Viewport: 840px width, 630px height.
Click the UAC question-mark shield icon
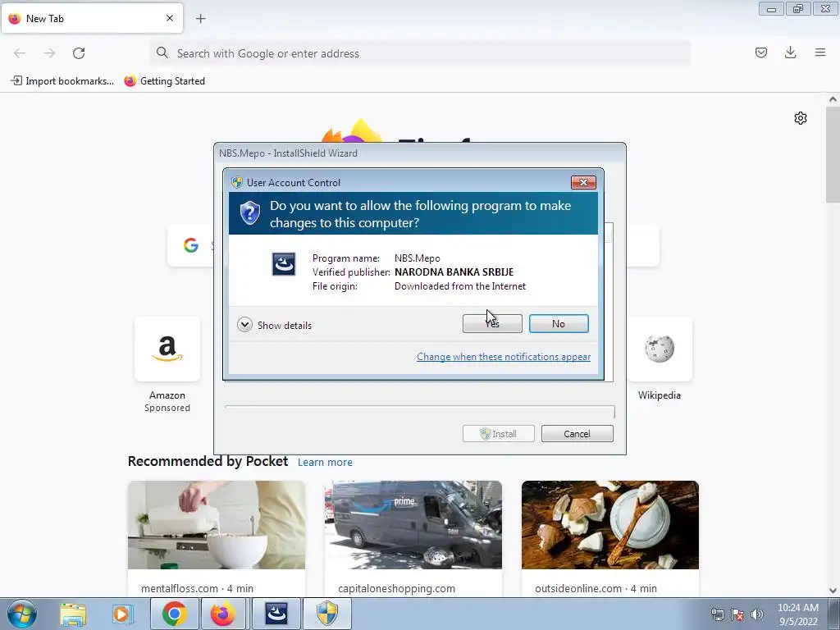coord(249,213)
